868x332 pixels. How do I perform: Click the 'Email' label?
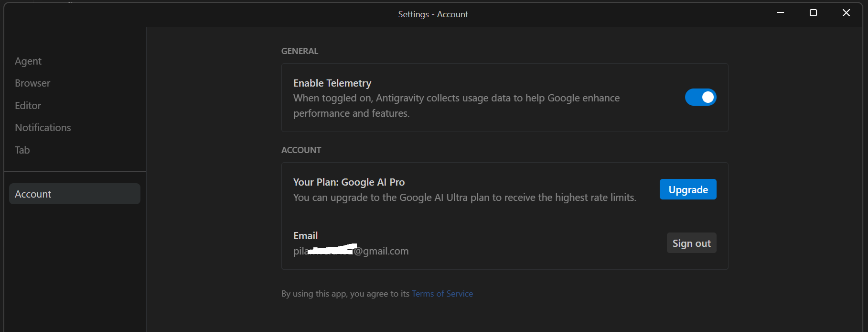(x=305, y=236)
